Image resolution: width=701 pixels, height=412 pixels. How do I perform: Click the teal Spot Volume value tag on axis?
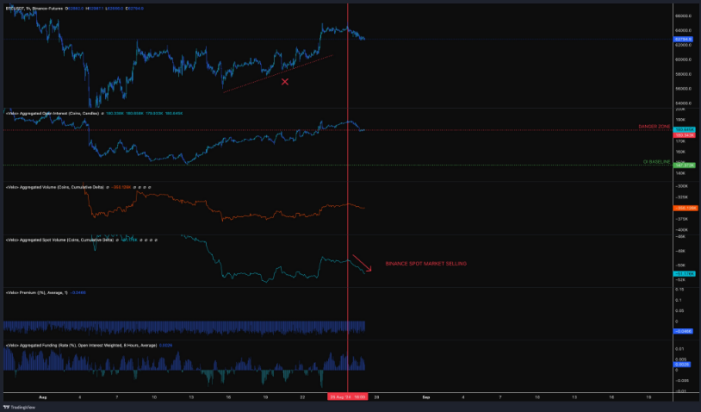[x=685, y=272]
